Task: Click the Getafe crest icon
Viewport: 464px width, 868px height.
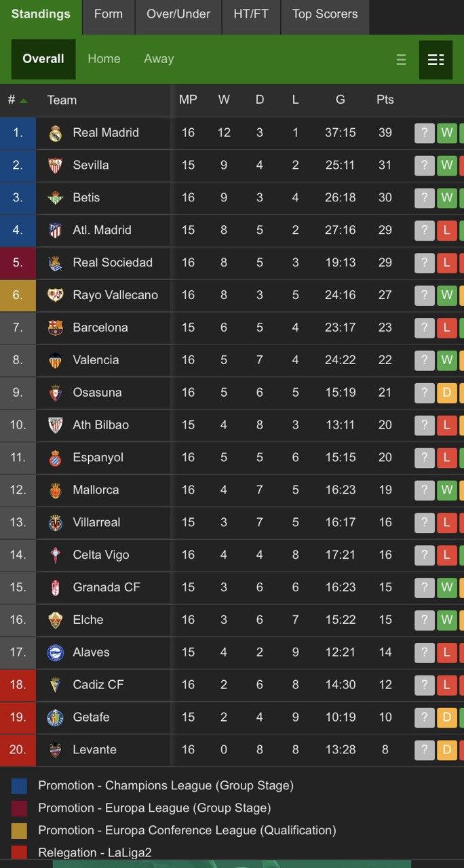Action: pyautogui.click(x=55, y=717)
